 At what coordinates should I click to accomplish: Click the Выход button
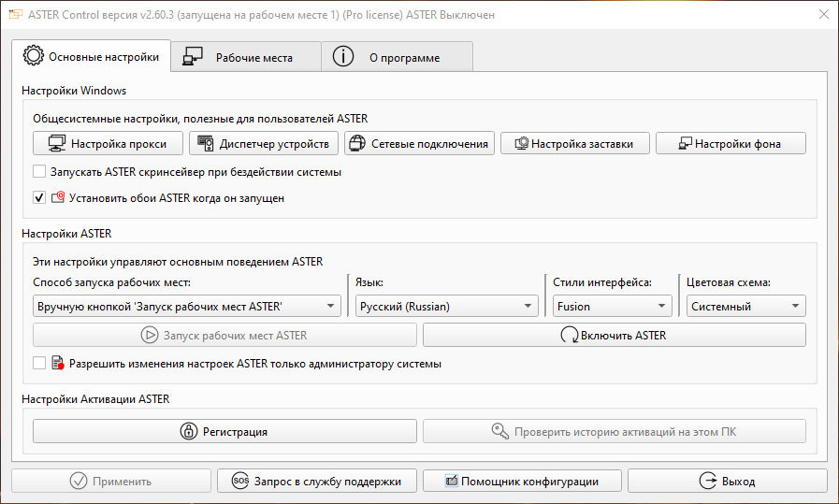click(727, 481)
